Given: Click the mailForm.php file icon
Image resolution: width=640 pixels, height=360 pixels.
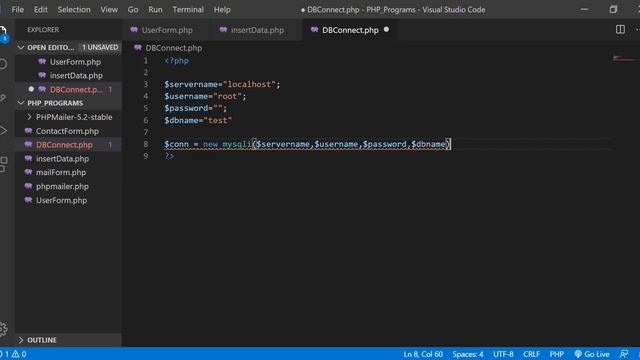Looking at the screenshot, I should point(28,172).
